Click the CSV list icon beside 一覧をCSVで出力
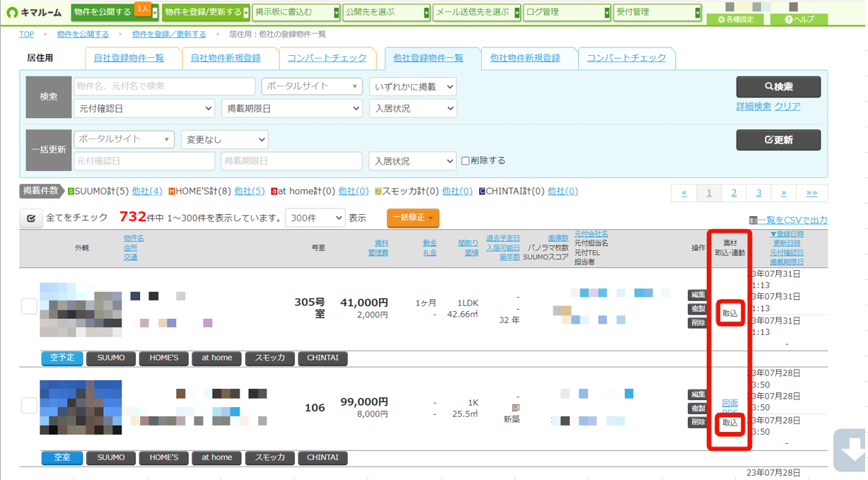 753,221
